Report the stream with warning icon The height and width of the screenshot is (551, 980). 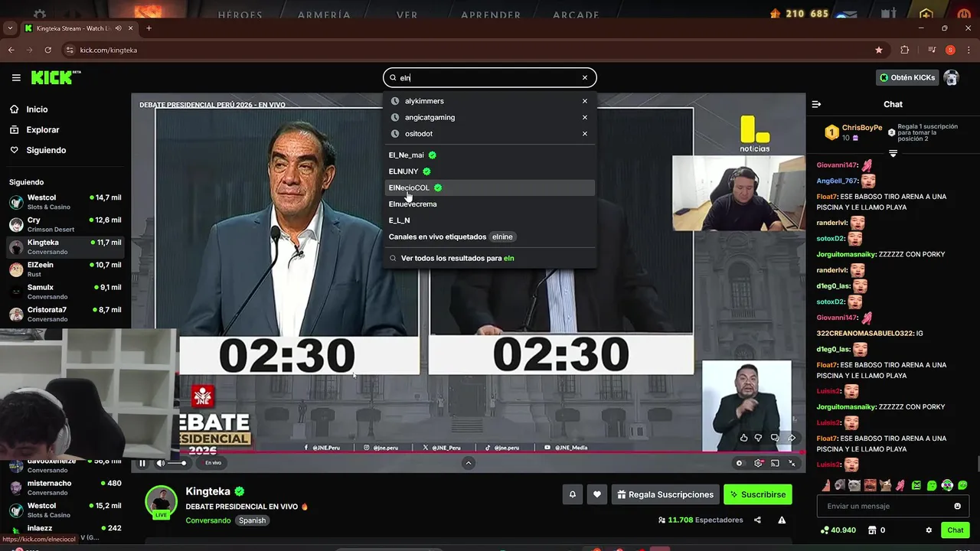(782, 520)
